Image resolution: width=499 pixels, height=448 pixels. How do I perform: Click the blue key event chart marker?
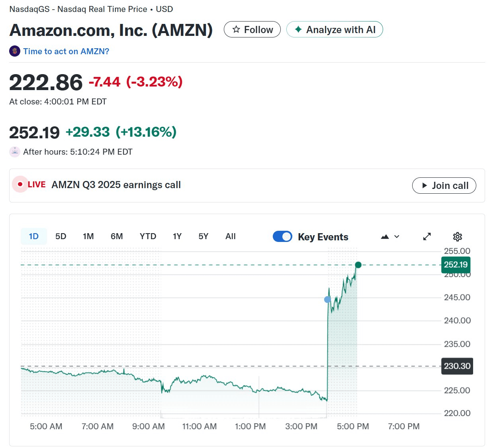[x=327, y=299]
